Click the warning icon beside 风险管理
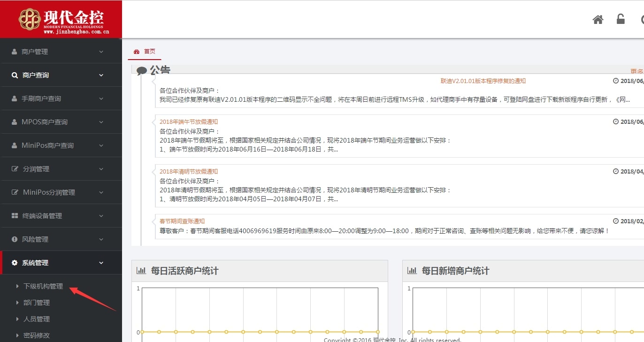 pyautogui.click(x=15, y=239)
